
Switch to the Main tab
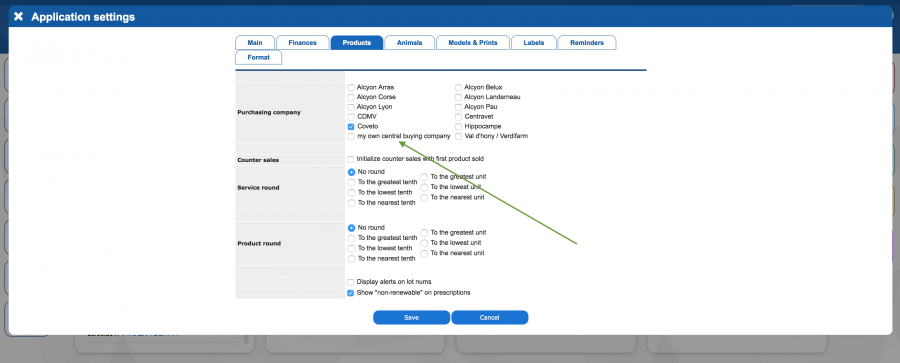point(255,43)
